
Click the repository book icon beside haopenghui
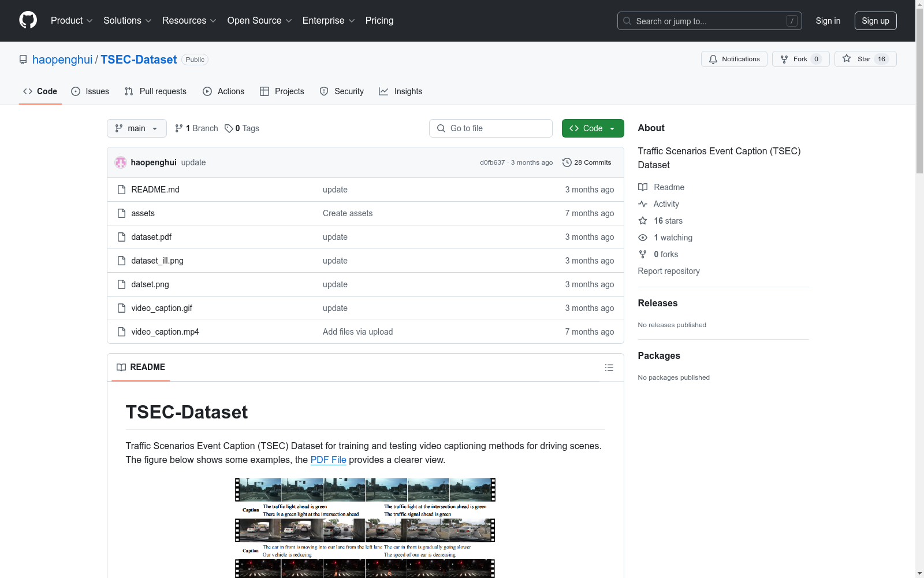pyautogui.click(x=23, y=60)
